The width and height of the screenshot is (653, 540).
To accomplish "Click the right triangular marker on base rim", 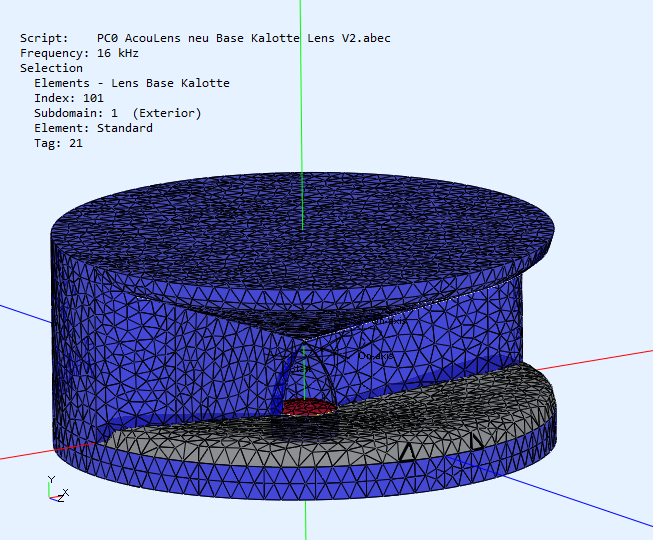I will [477, 439].
